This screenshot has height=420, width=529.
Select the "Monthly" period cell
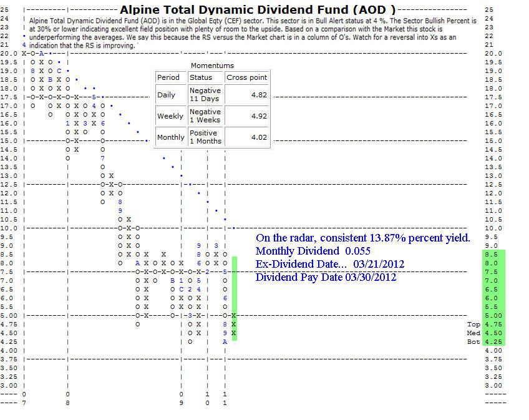pyautogui.click(x=171, y=137)
